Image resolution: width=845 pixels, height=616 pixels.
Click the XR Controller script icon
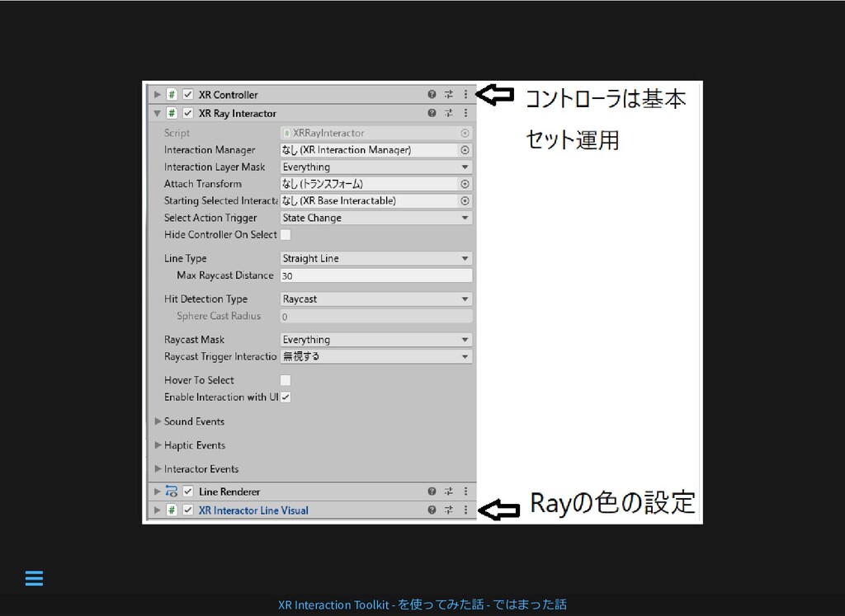point(172,94)
